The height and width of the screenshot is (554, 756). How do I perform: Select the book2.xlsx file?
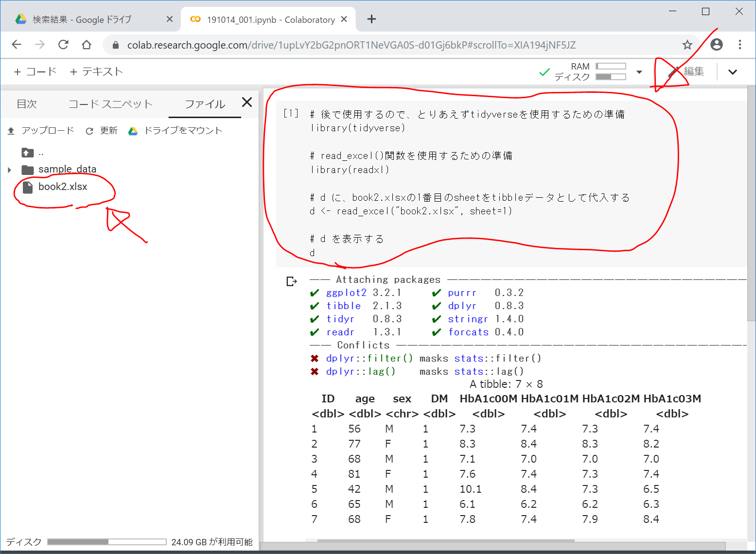(x=62, y=187)
